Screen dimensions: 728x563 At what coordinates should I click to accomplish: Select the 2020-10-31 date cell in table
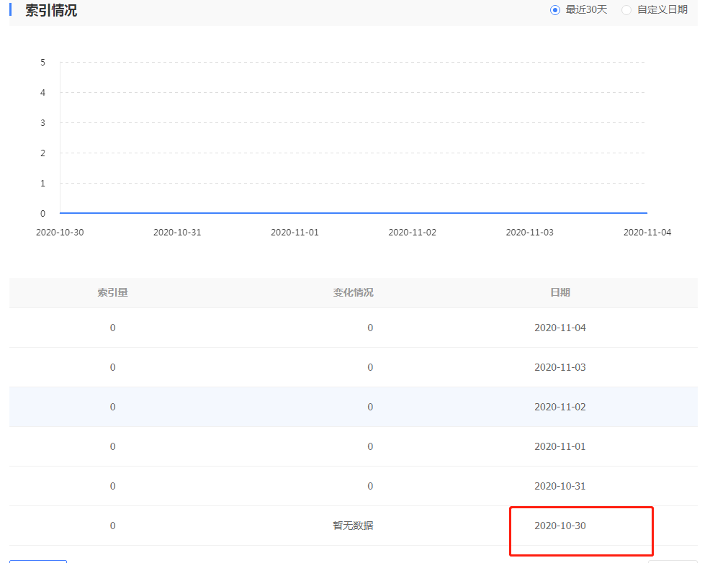tap(560, 486)
